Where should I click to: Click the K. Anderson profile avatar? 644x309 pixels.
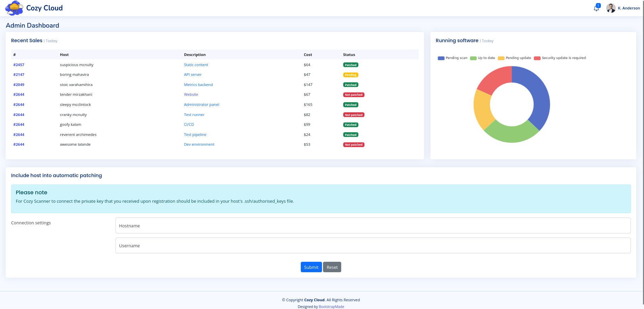(x=611, y=8)
